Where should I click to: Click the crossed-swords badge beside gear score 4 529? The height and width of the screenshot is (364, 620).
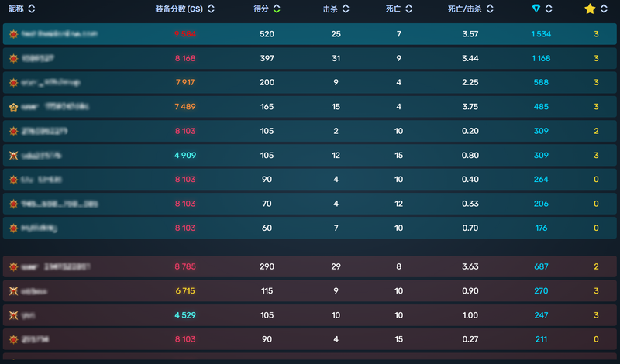click(x=13, y=315)
